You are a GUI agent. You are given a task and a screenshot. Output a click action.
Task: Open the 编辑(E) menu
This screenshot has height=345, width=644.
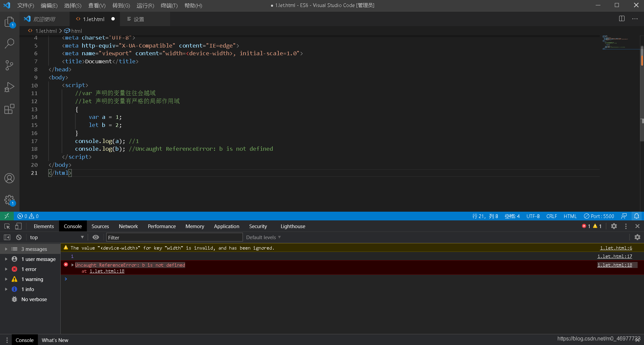click(x=49, y=5)
